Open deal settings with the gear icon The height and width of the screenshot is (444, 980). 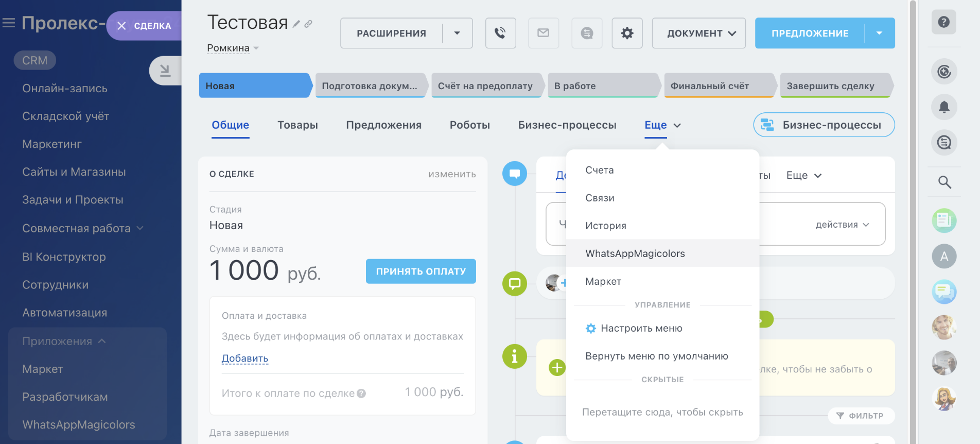coord(627,33)
